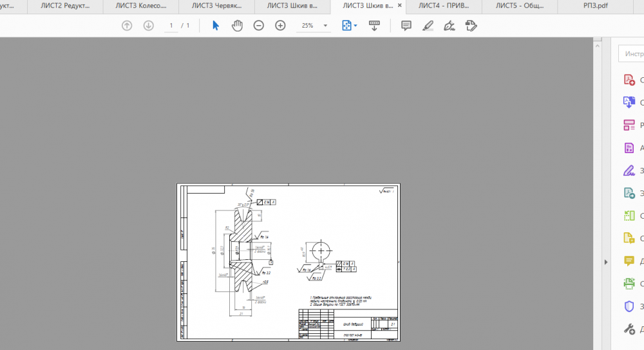The image size is (644, 350).
Task: Collapse the right tools pane arrow
Action: (x=605, y=262)
